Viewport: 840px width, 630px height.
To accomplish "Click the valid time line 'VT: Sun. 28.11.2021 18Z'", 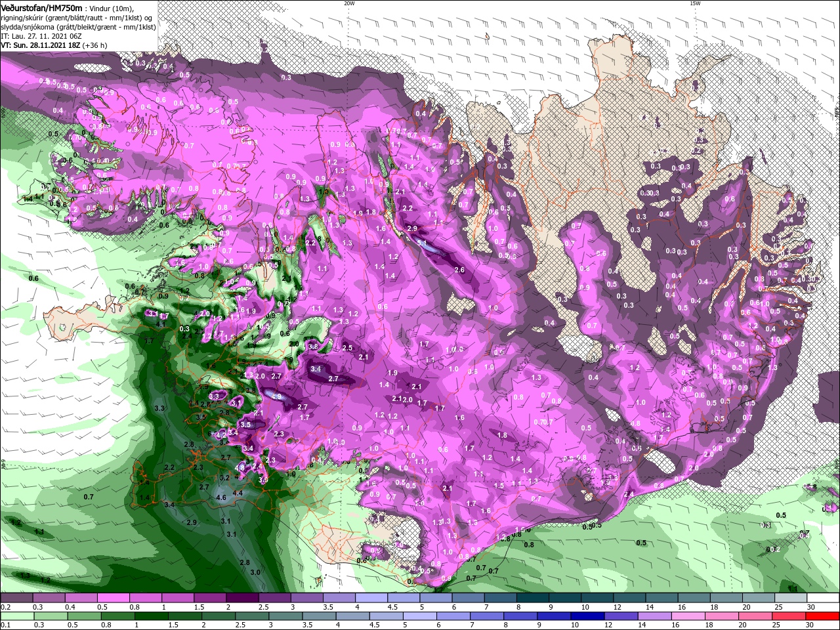I will 41,45.
